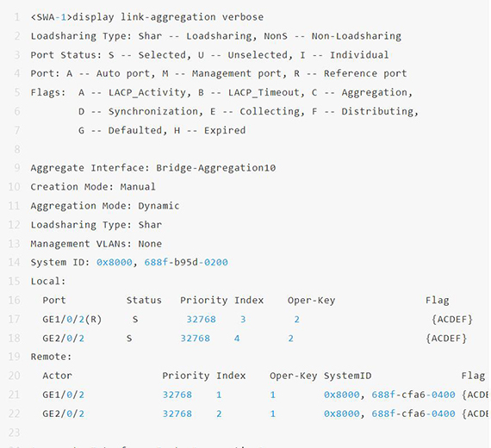This screenshot has height=448, width=491.
Task: Click the 'Status' column header in the Local table
Action: click(x=144, y=300)
